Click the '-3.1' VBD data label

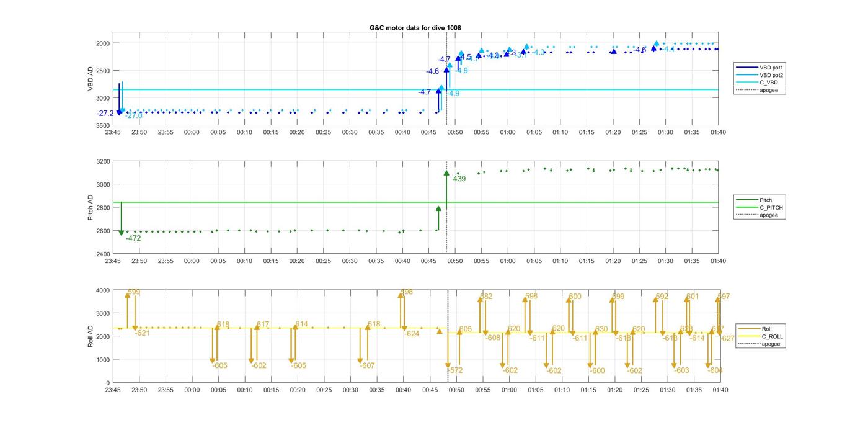coord(521,55)
